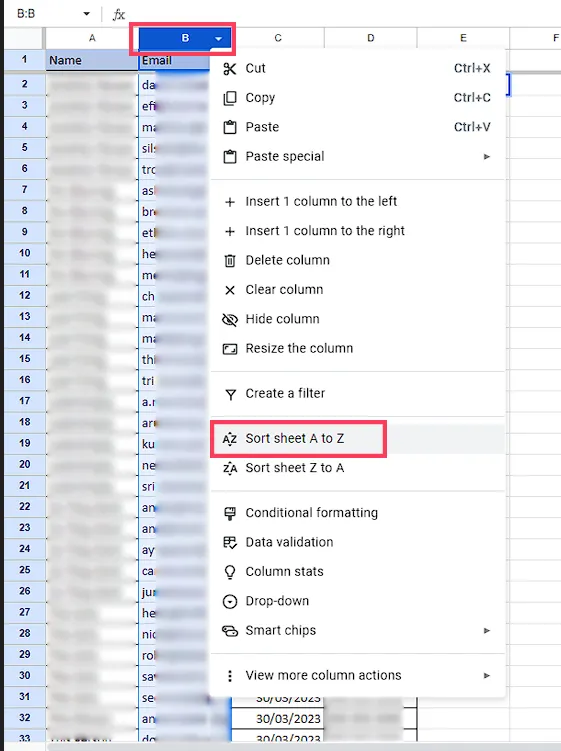Click the scissors Cut icon
The height and width of the screenshot is (751, 561).
230,68
